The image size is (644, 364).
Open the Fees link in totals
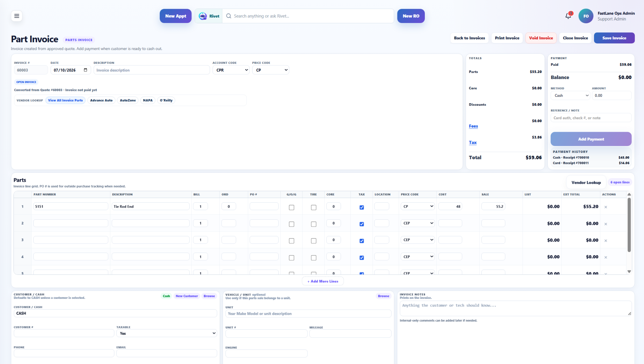tap(473, 126)
